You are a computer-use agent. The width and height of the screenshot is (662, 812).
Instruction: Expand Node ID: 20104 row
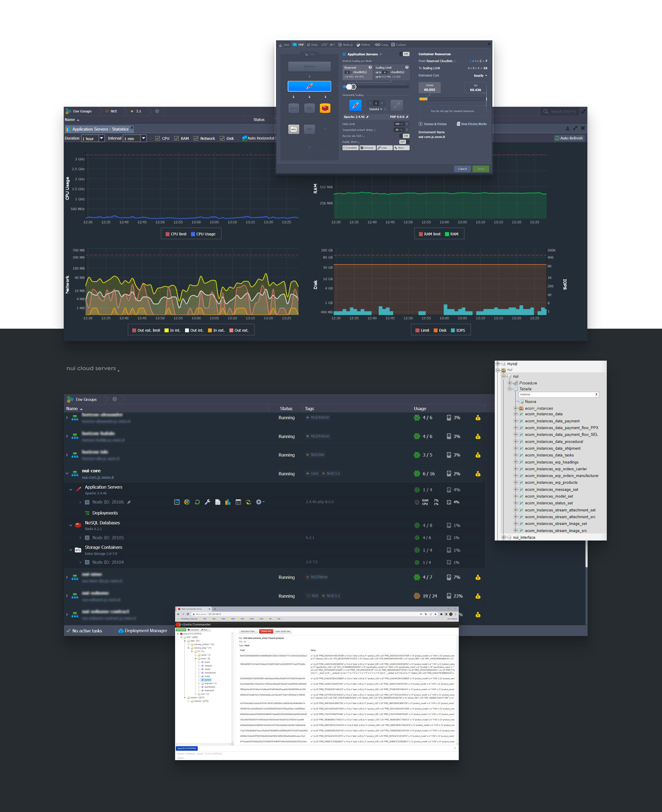(x=80, y=562)
